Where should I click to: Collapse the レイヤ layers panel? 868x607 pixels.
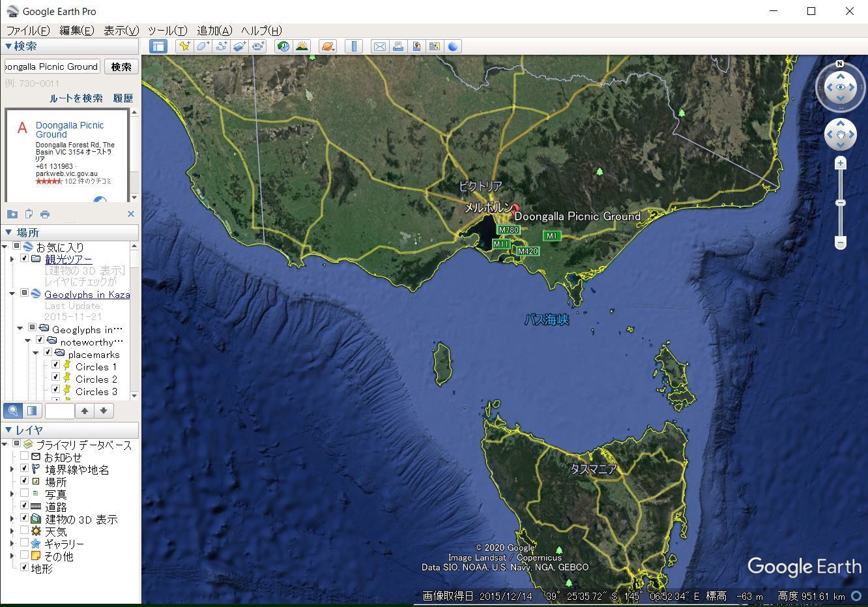pos(8,430)
